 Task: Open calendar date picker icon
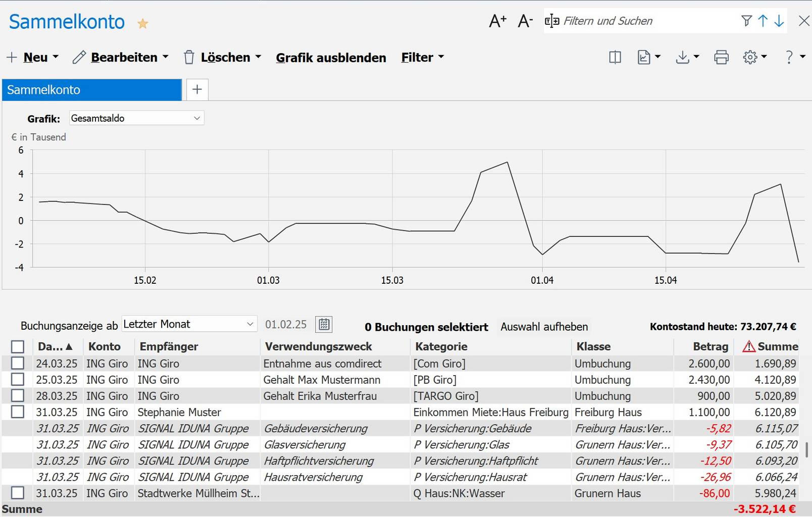coord(324,324)
